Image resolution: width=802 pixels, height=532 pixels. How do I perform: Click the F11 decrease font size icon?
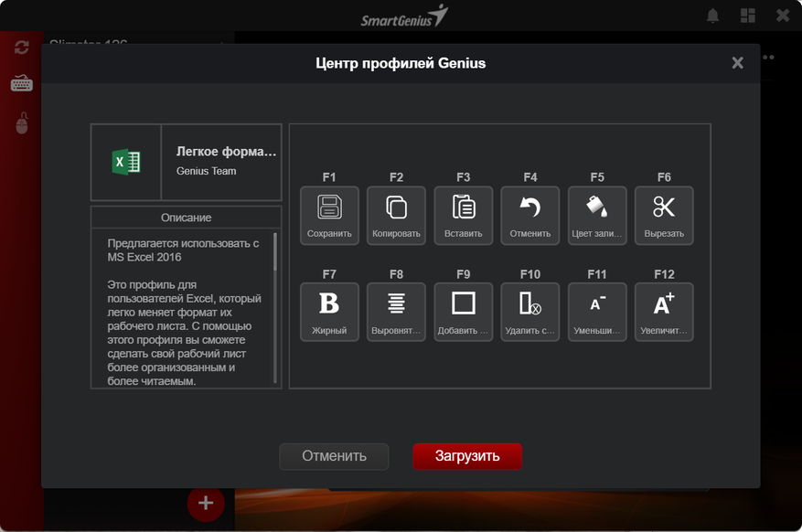597,303
